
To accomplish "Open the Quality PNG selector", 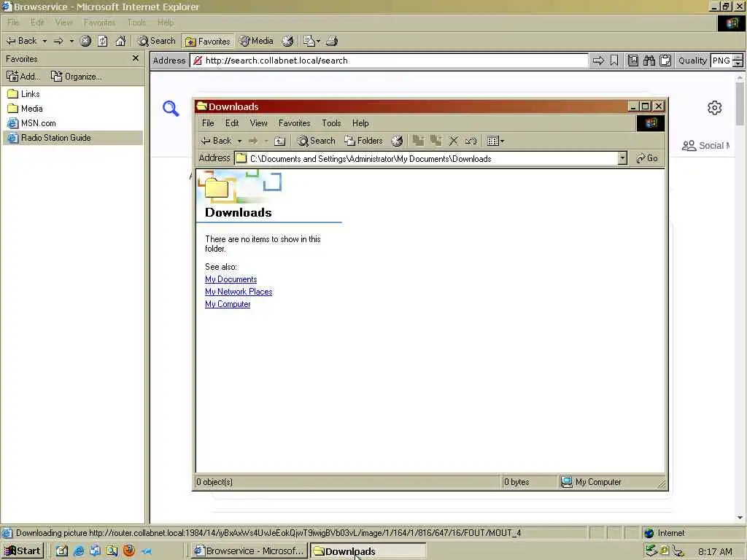I will coord(727,61).
